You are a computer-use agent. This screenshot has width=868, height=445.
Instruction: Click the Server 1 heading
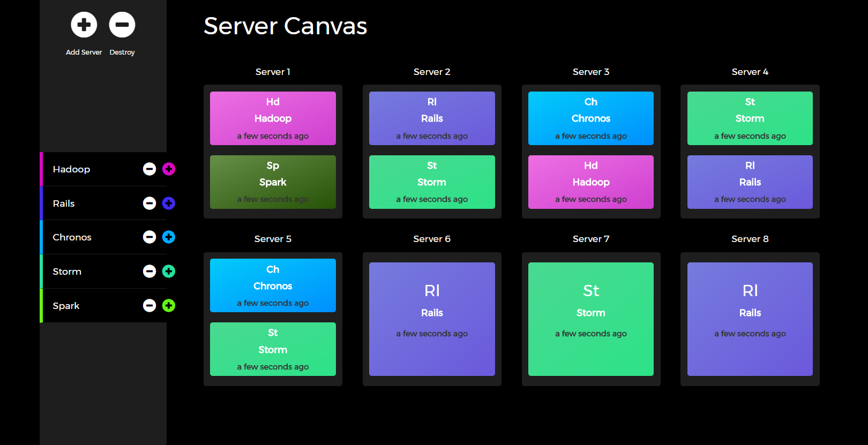tap(273, 72)
